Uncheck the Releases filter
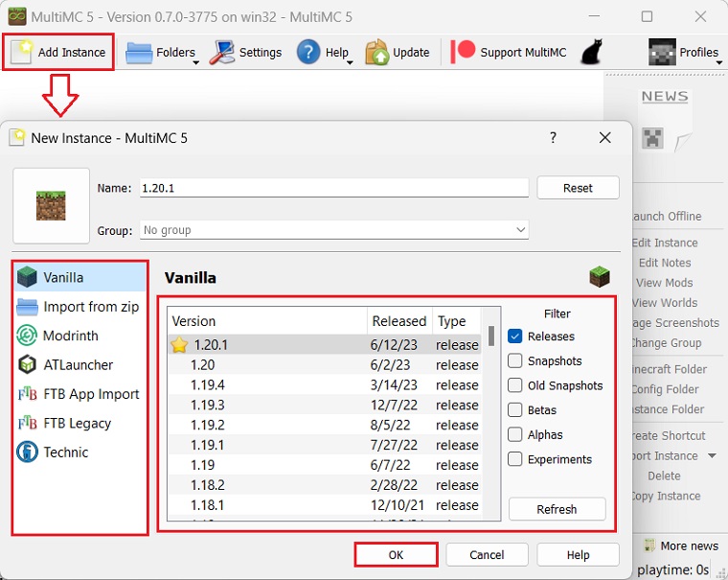Viewport: 728px width, 580px height. click(515, 336)
